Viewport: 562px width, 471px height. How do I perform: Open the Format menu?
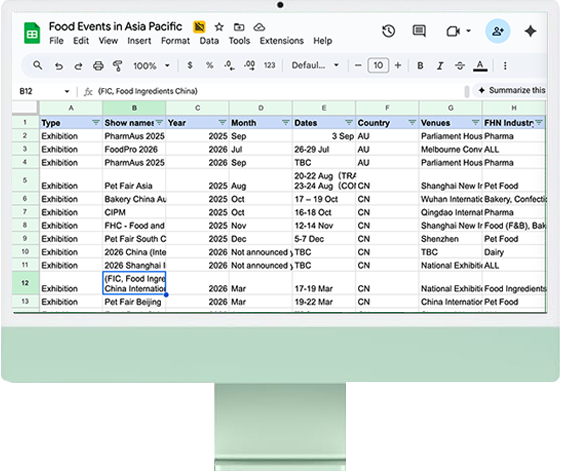pos(175,41)
